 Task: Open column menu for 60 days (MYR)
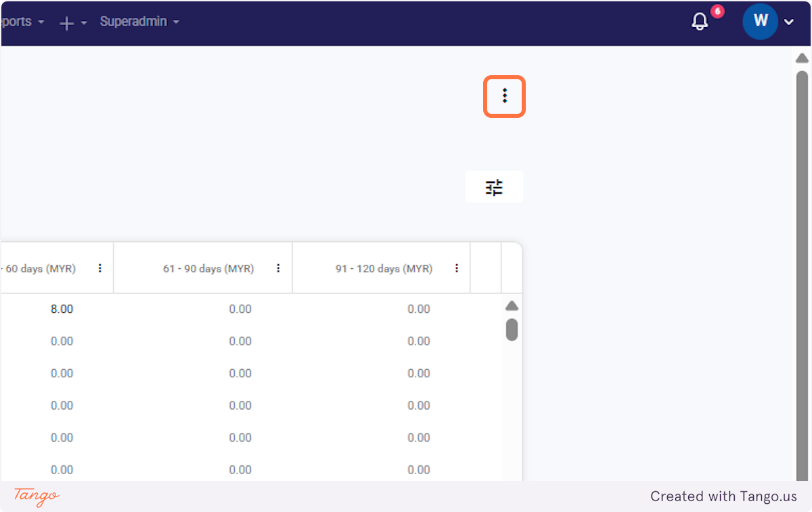click(100, 268)
